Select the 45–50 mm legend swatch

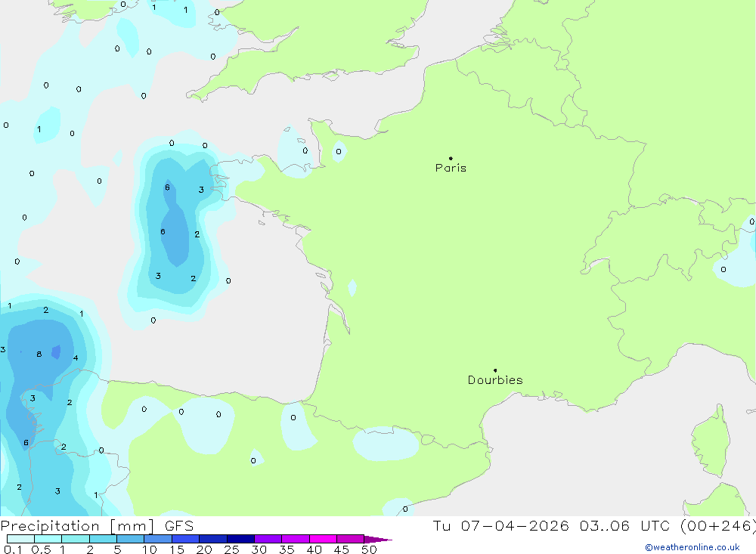click(350, 539)
